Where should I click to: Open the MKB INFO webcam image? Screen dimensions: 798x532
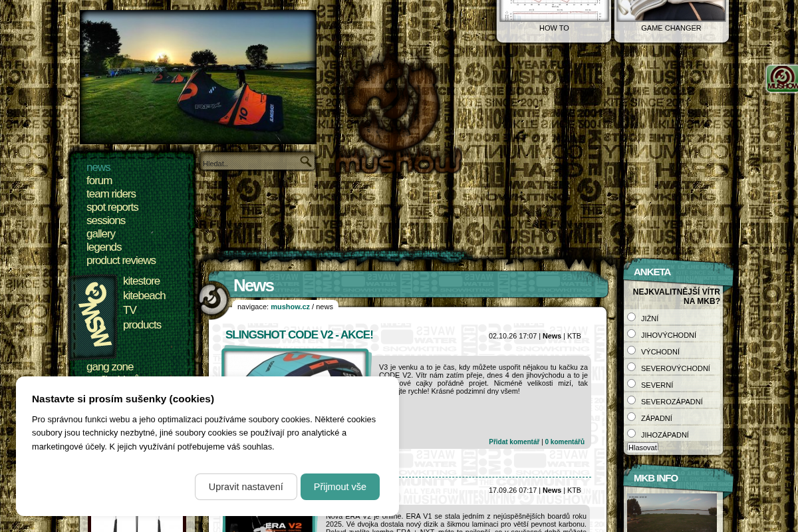(672, 512)
